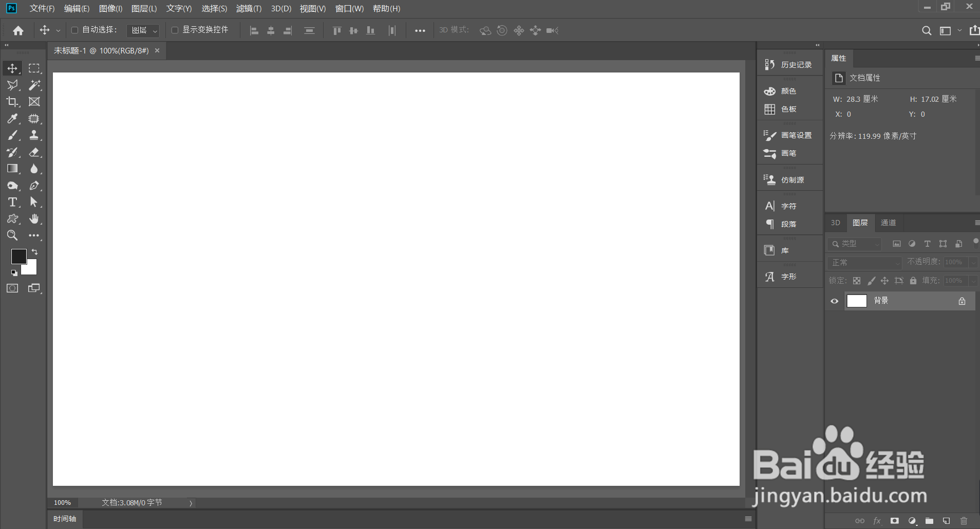
Task: Select the Path Selection tool
Action: [34, 202]
